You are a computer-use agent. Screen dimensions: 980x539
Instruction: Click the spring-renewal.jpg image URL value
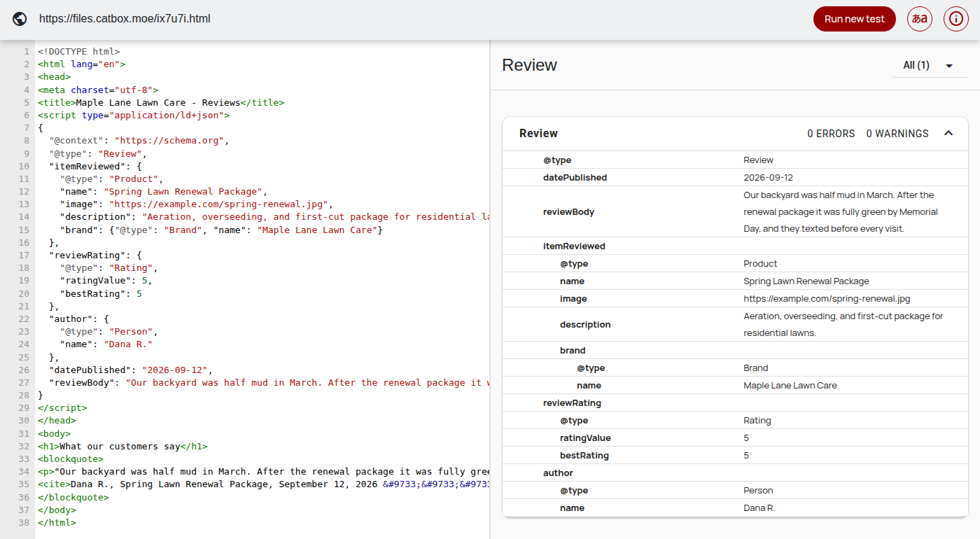[x=827, y=298]
